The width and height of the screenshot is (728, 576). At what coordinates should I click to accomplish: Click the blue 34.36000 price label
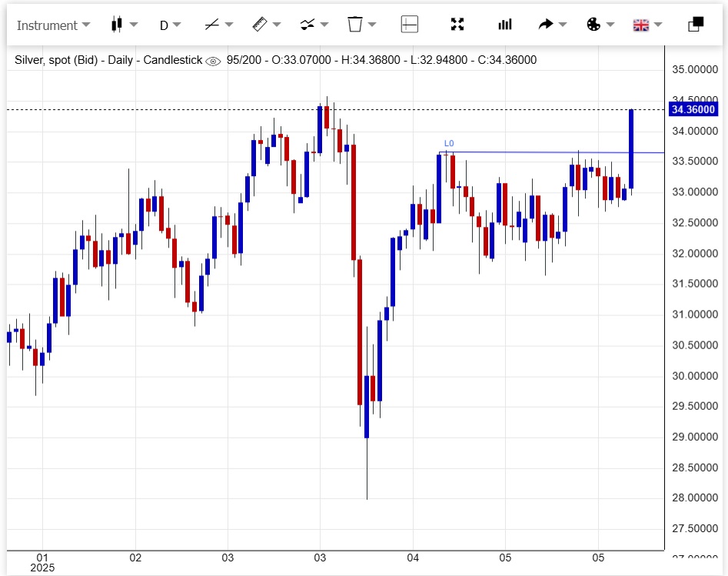693,109
